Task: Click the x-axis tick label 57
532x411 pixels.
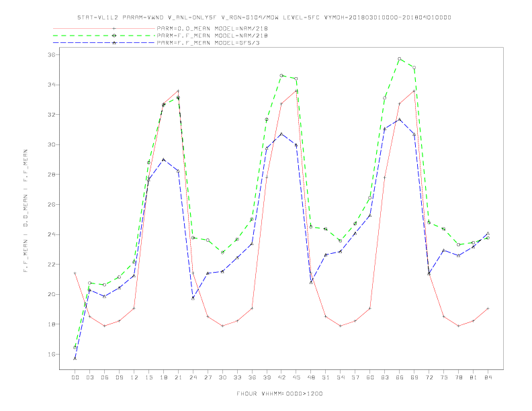Action: coord(355,377)
